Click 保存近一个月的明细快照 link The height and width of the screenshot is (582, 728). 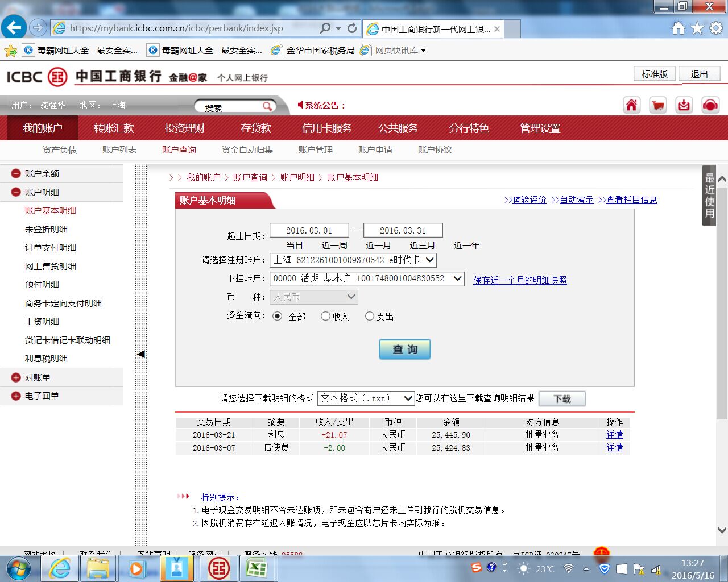(520, 280)
